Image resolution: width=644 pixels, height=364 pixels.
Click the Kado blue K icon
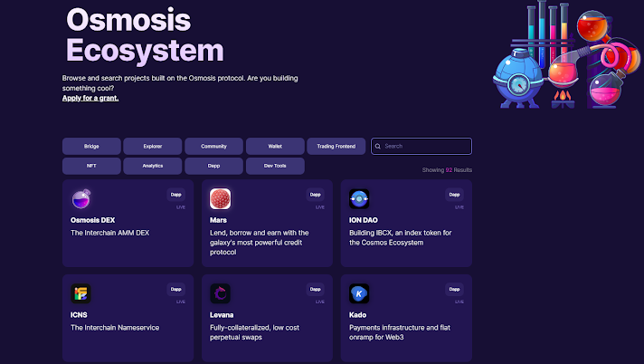point(359,293)
